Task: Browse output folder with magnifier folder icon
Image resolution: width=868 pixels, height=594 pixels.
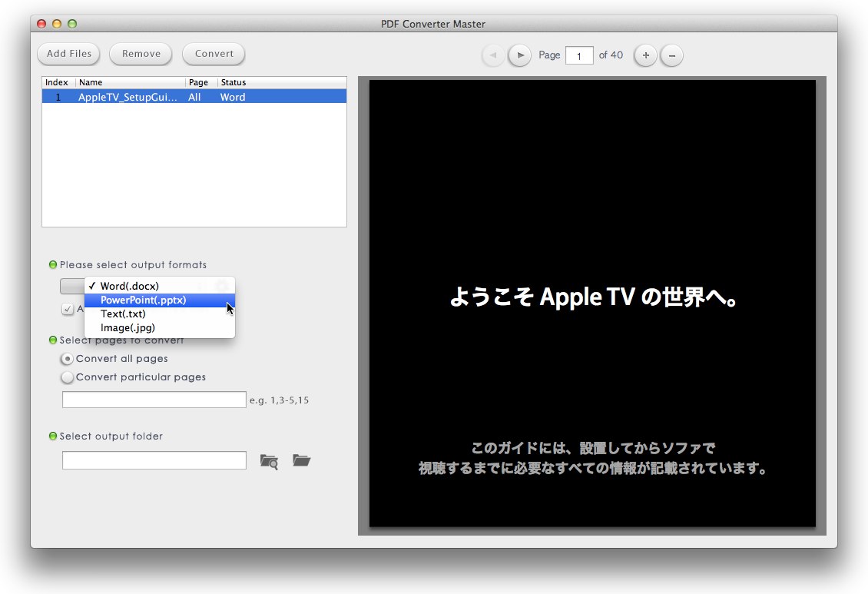Action: 269,461
